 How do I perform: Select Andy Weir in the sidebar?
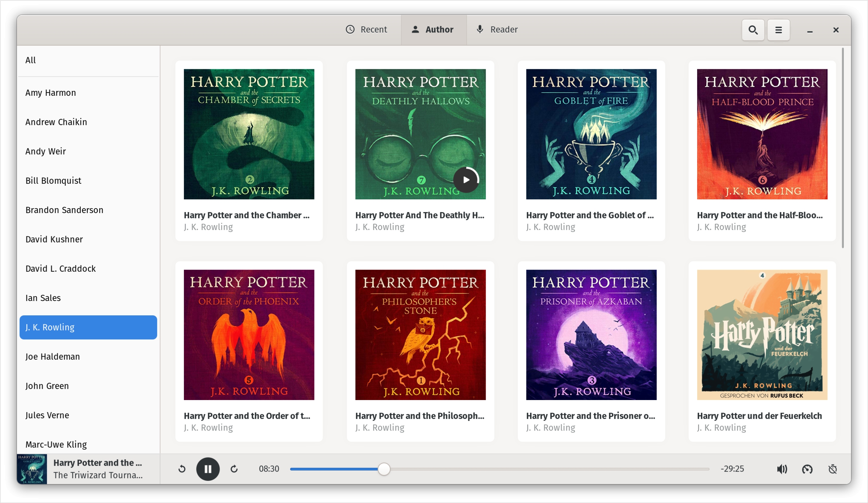click(x=45, y=152)
